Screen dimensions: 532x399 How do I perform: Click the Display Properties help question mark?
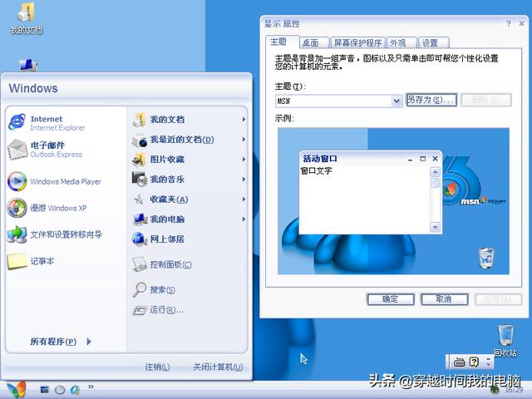(508, 23)
